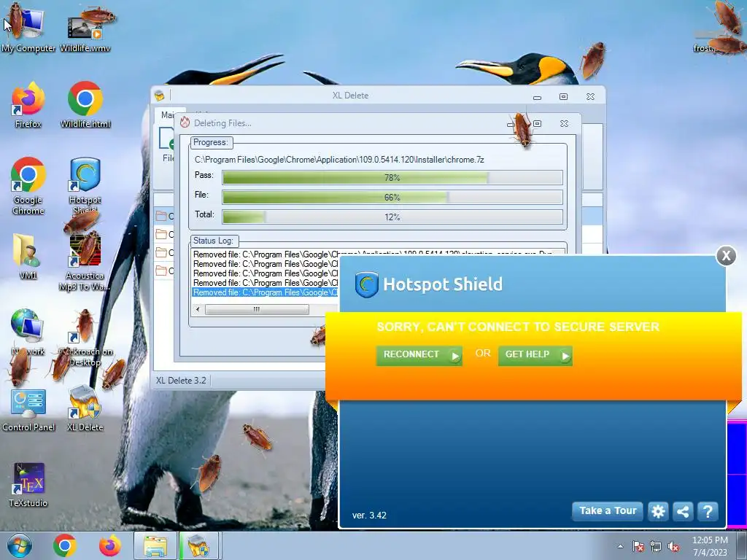Launch Firefox from the desktop shortcut

[28, 105]
